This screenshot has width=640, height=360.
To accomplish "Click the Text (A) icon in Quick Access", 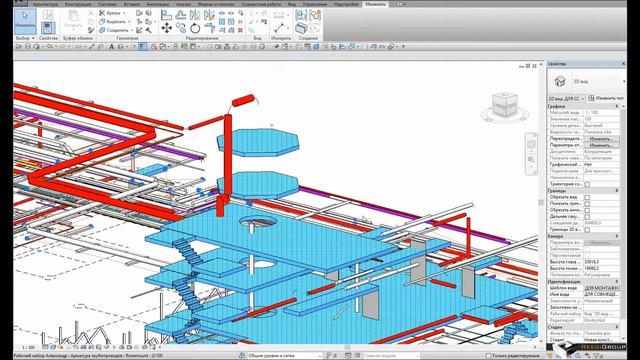I will pos(111,47).
